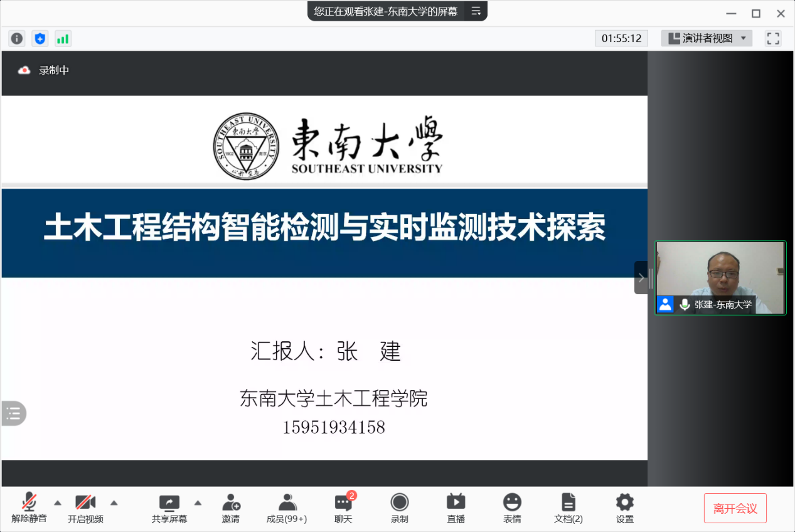Open 设置 settings gear
The height and width of the screenshot is (532, 795).
click(624, 508)
